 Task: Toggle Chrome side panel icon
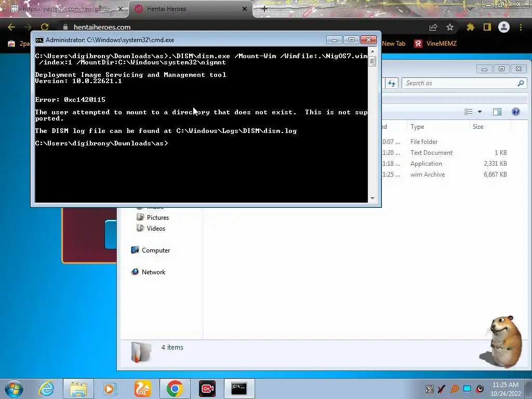(487, 27)
